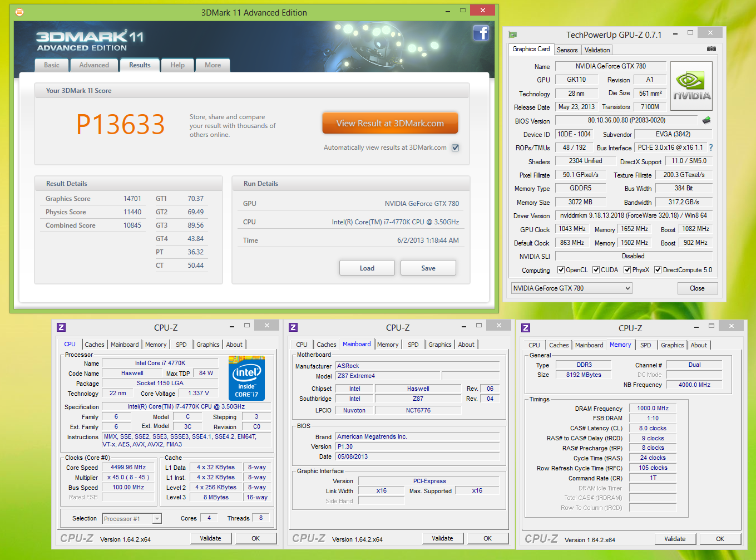Open SPD tab in the Mainboard CPU-Z window

413,345
